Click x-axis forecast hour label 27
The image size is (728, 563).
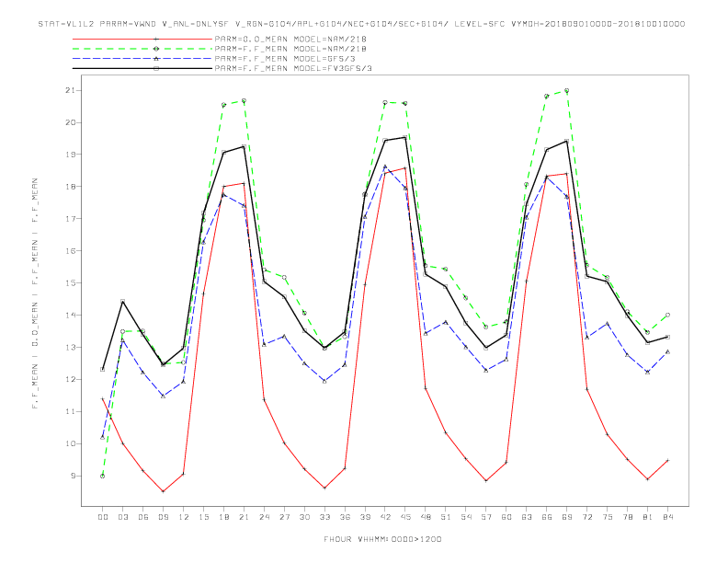coord(284,517)
